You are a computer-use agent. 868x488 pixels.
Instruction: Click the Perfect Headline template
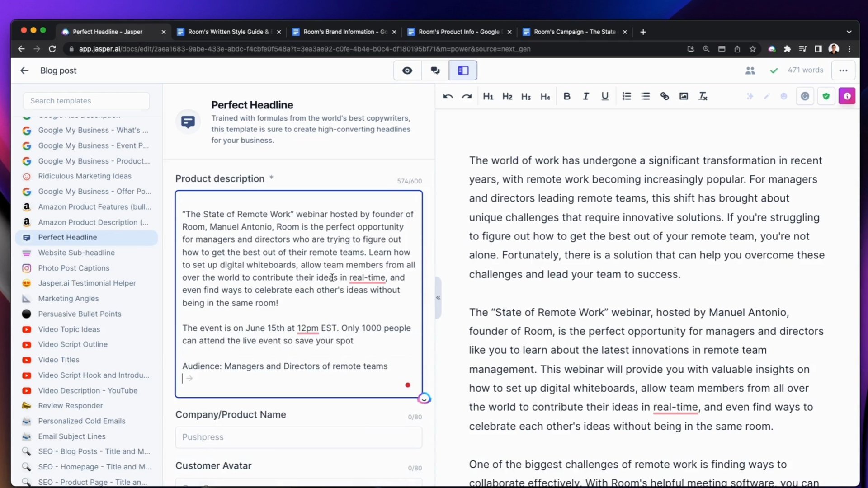click(67, 237)
